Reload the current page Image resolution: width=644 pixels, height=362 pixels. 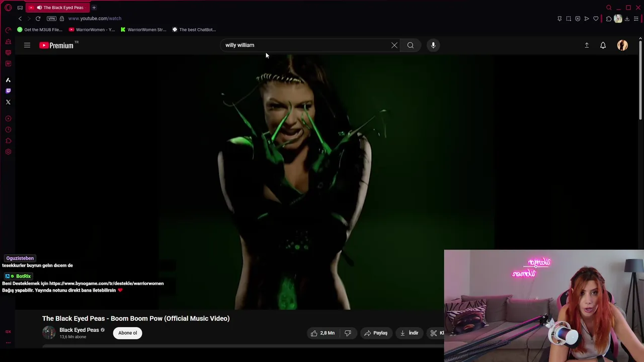(x=38, y=19)
